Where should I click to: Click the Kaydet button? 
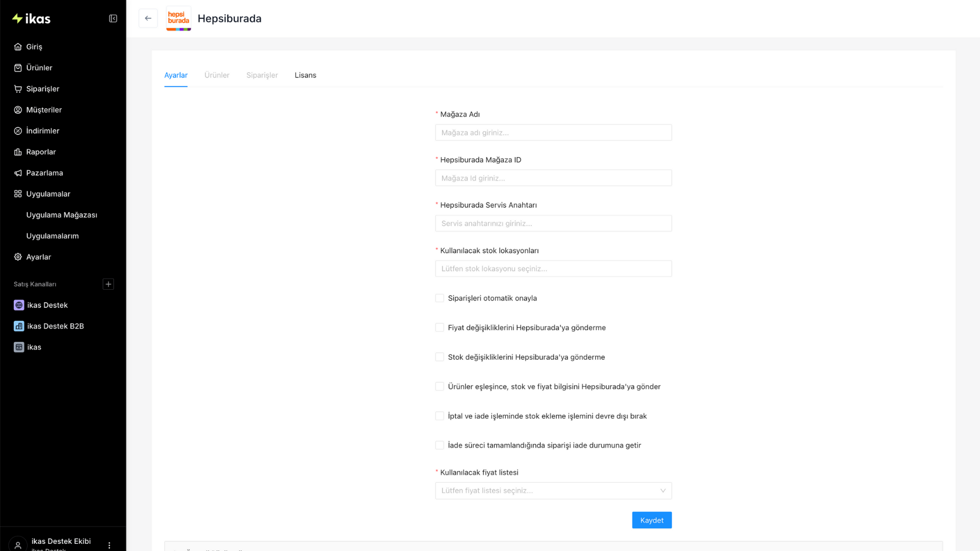pyautogui.click(x=652, y=520)
